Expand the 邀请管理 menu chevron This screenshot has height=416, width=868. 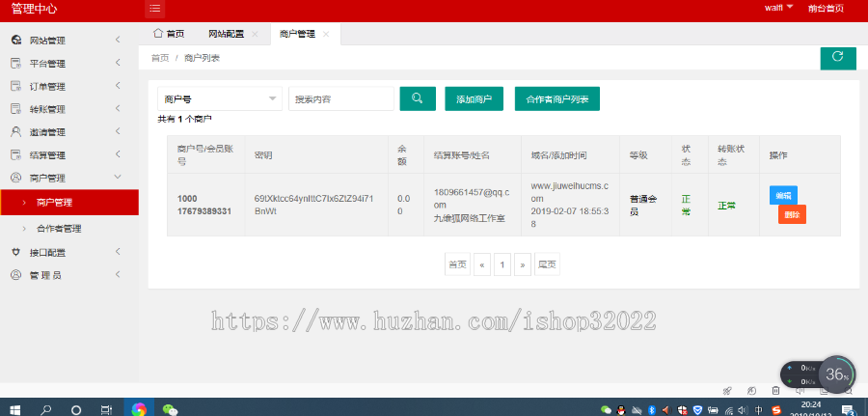click(118, 131)
